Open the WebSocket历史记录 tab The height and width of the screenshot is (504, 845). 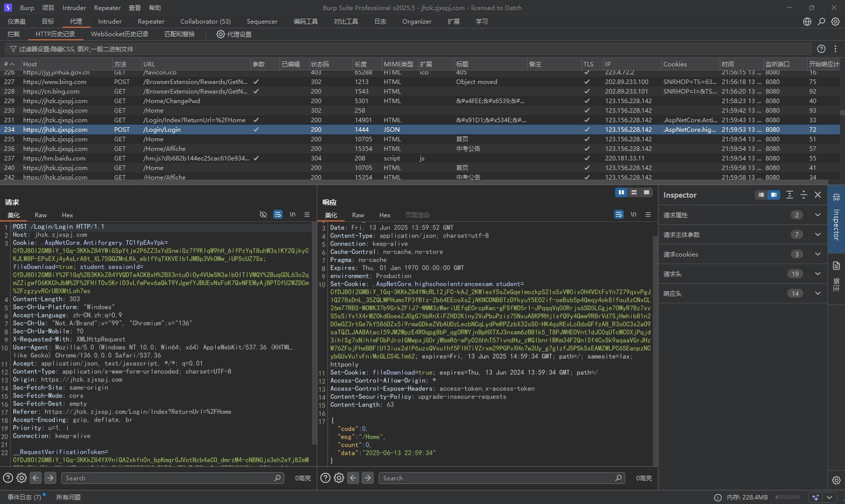pos(120,34)
